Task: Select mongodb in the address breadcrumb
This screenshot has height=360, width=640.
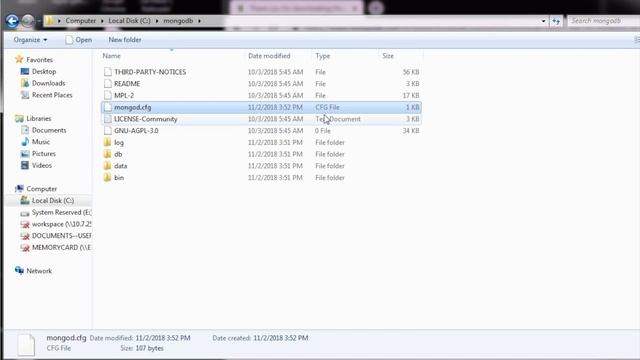Action: (178, 20)
